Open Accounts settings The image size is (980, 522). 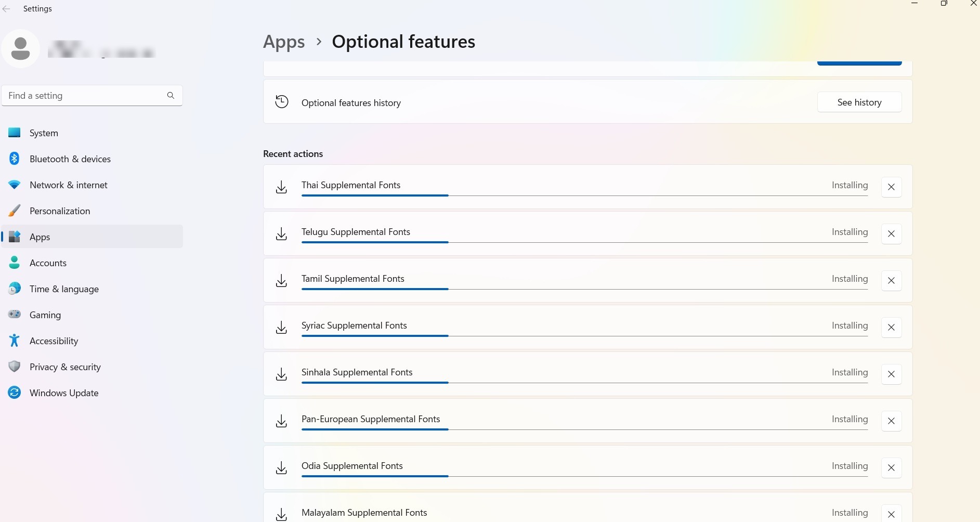(x=47, y=263)
